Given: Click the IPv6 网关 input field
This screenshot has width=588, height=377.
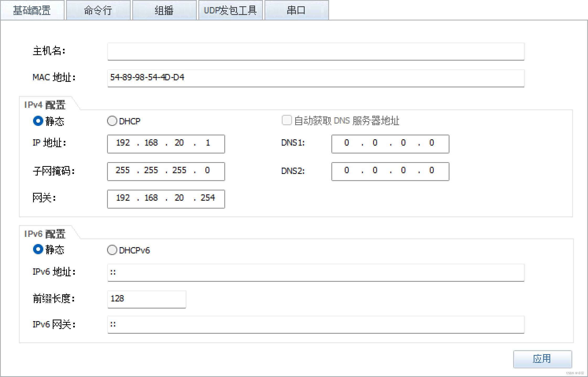Looking at the screenshot, I should 316,325.
